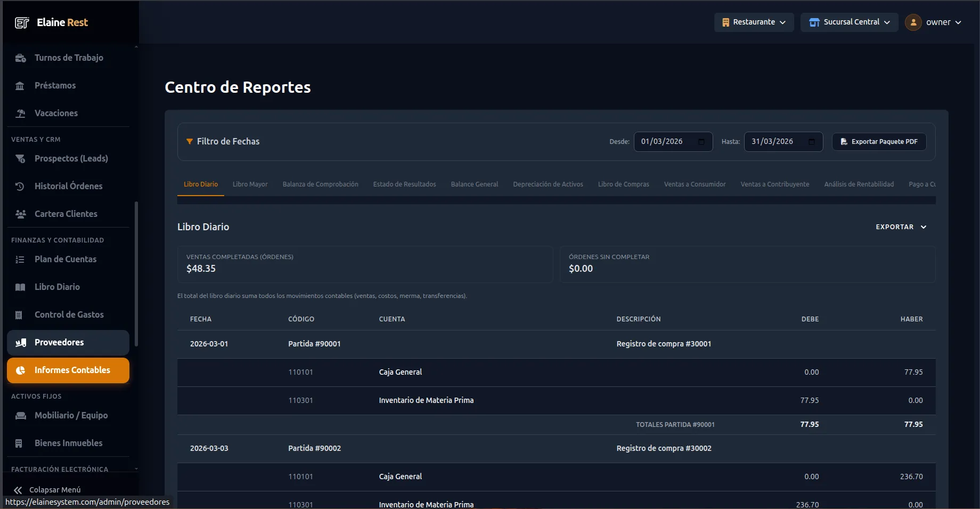Click Exportar Paquete PDF button
This screenshot has height=509, width=980.
pyautogui.click(x=879, y=142)
